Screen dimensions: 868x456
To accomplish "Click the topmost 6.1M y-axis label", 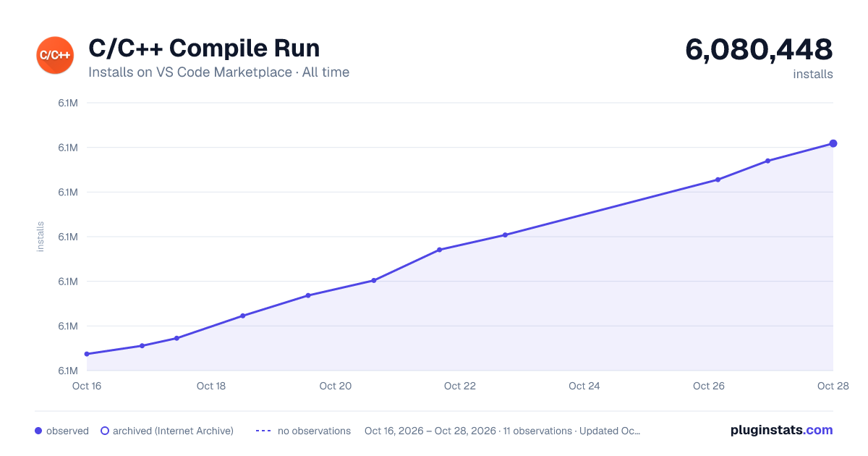I will (68, 103).
